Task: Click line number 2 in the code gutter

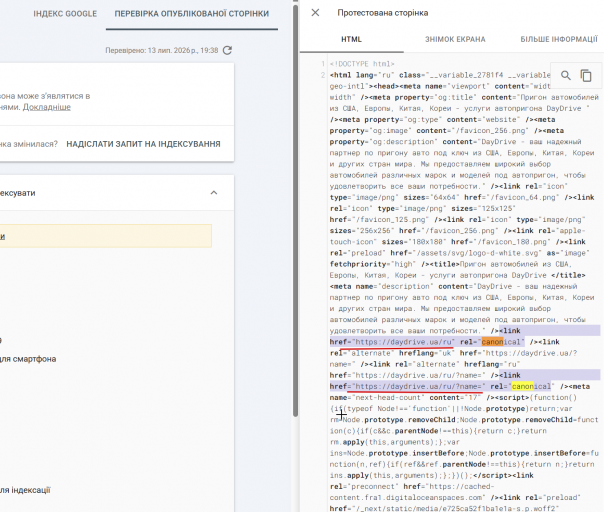Action: [323, 75]
